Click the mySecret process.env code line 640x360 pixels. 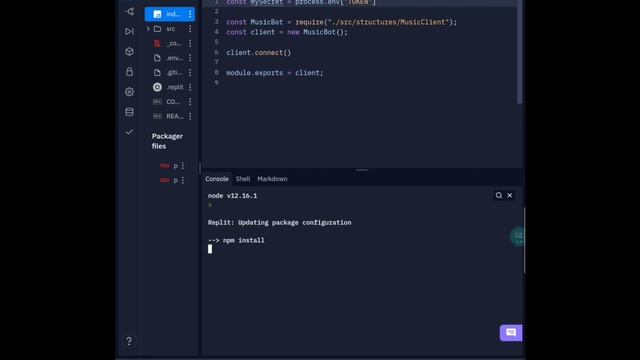301,2
